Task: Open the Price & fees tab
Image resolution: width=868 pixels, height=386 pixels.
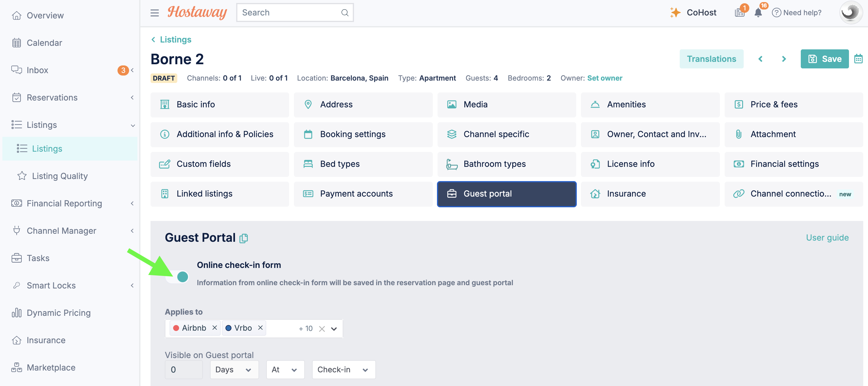Action: (793, 104)
